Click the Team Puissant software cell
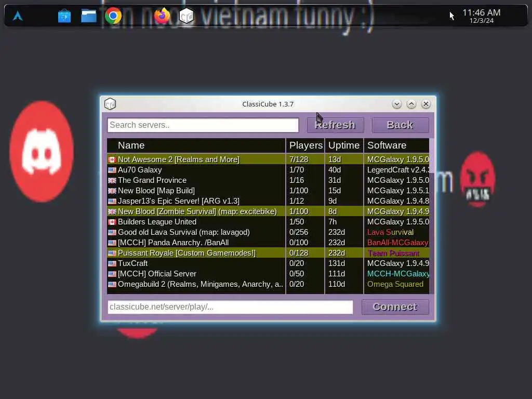The width and height of the screenshot is (532, 399). (393, 253)
